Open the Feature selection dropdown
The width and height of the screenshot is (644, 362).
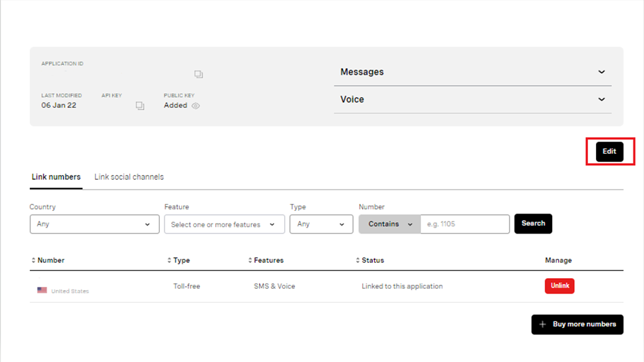[224, 224]
